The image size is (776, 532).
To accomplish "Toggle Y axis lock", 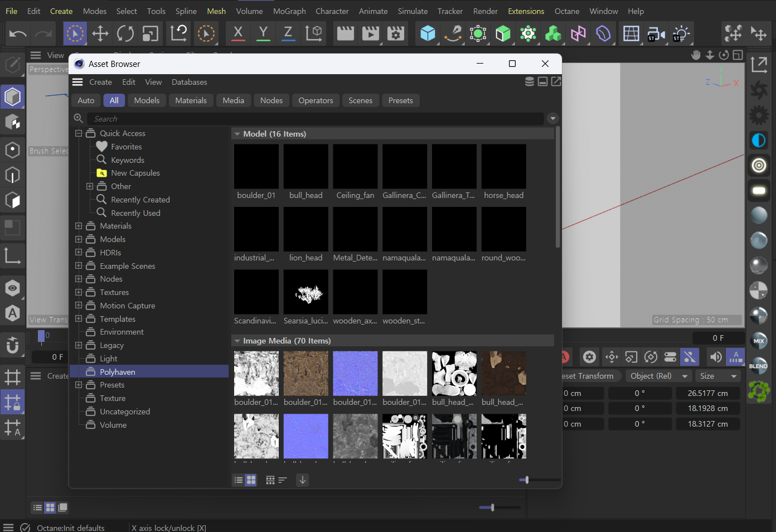I will 263,34.
